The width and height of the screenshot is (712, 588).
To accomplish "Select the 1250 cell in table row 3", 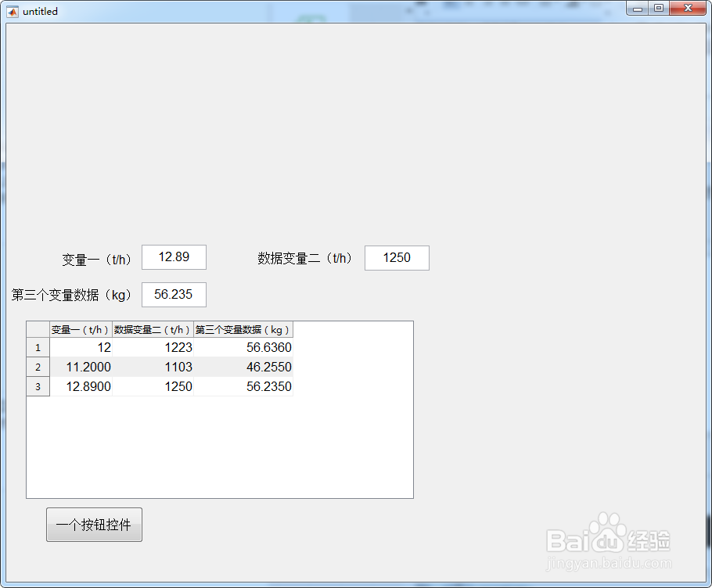I will click(x=153, y=386).
